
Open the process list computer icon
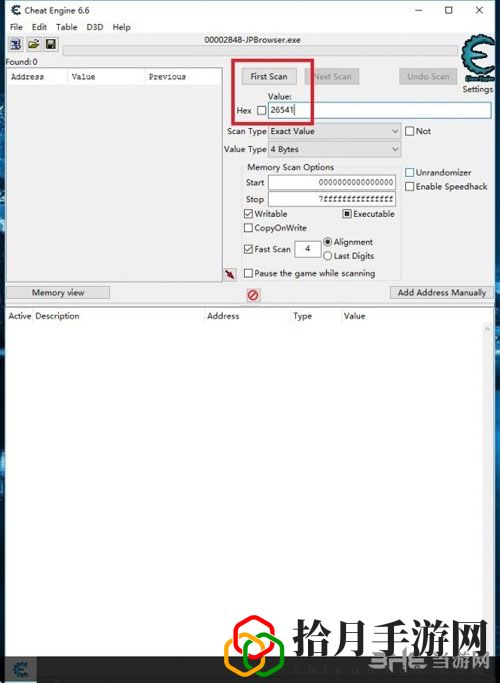(16, 44)
